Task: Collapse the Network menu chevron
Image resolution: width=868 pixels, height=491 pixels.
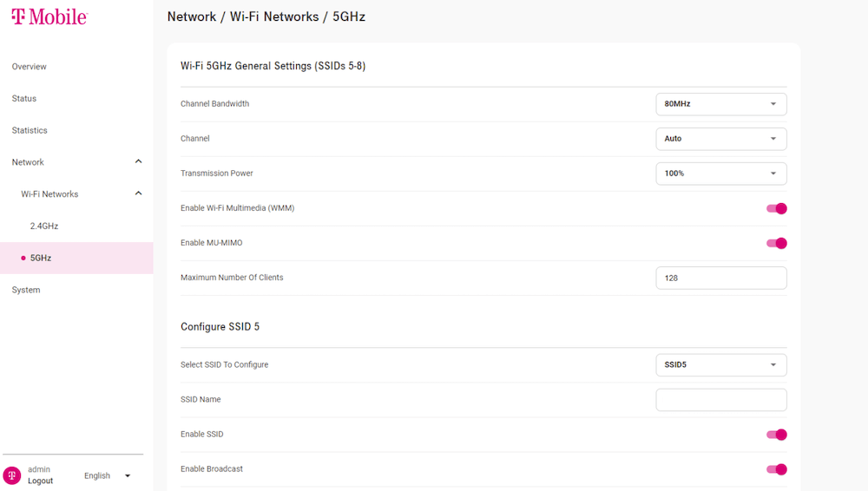Action: 138,162
